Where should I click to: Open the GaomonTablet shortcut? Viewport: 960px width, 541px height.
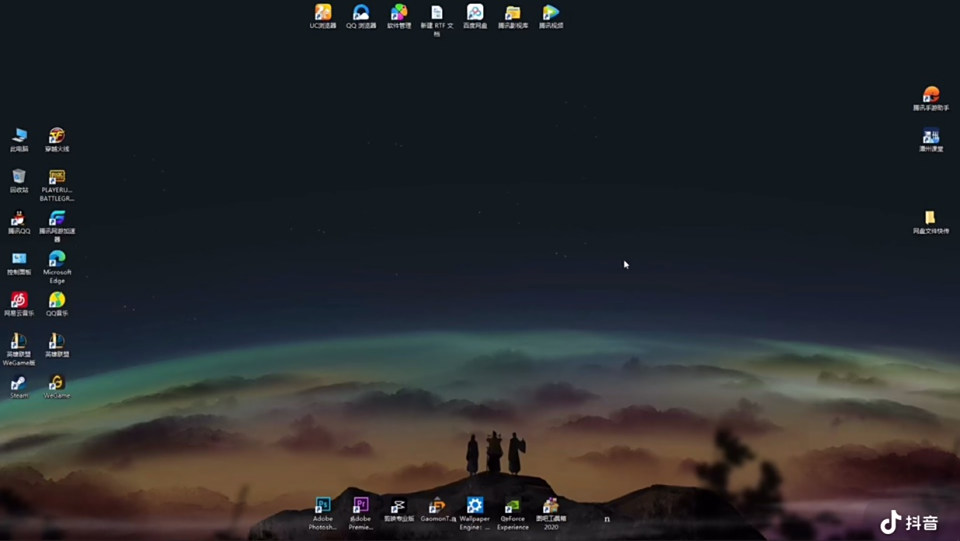click(437, 509)
